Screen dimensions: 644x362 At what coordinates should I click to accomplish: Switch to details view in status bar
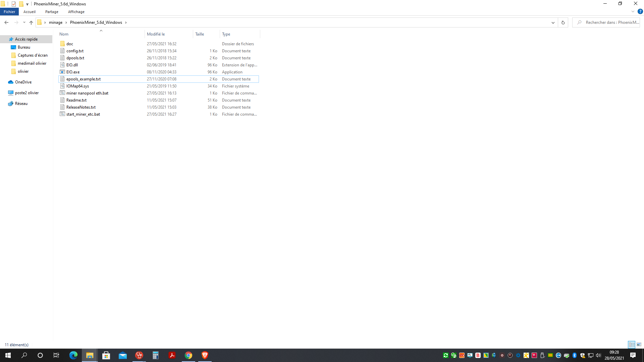(x=632, y=345)
